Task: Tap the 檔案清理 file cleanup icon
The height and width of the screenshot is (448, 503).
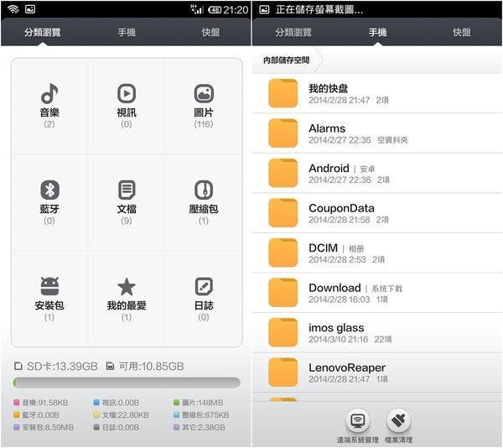Action: pyautogui.click(x=398, y=420)
